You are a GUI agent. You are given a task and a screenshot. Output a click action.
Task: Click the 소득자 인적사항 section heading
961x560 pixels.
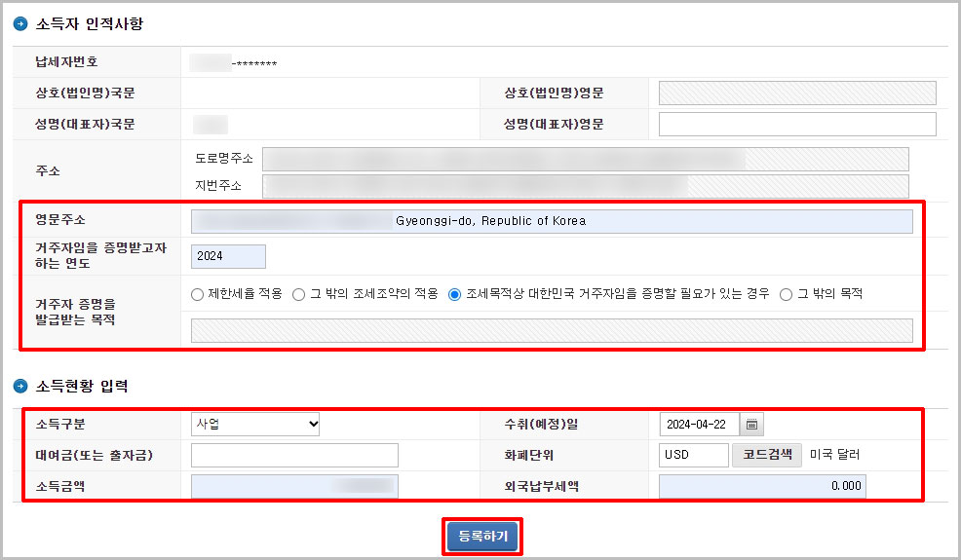90,24
